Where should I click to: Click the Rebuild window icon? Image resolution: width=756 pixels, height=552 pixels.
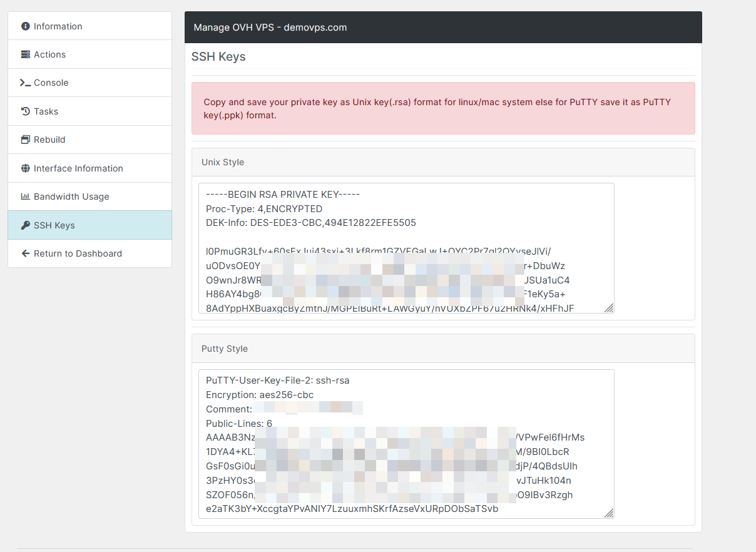coord(26,140)
